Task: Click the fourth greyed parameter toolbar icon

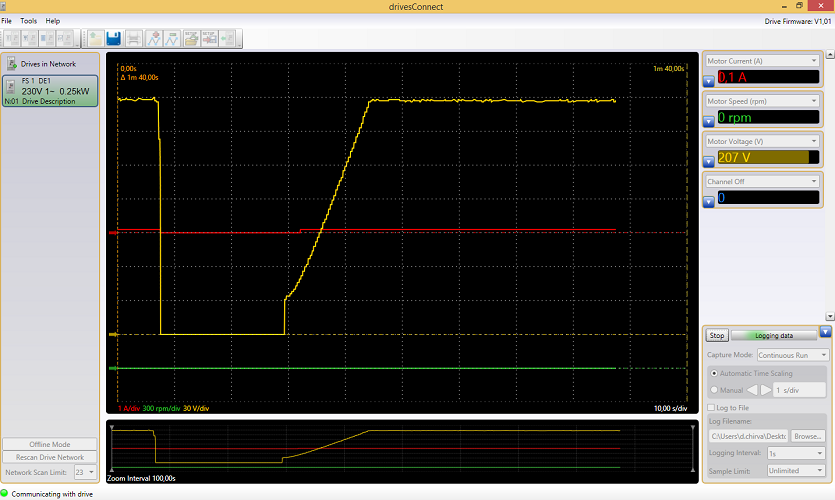Action: click(65, 38)
